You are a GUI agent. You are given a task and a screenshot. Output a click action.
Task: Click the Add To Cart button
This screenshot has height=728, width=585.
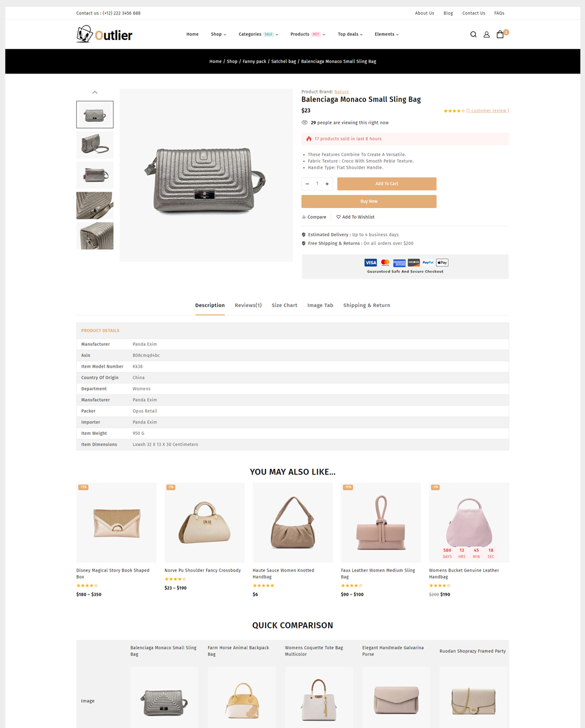tap(387, 184)
